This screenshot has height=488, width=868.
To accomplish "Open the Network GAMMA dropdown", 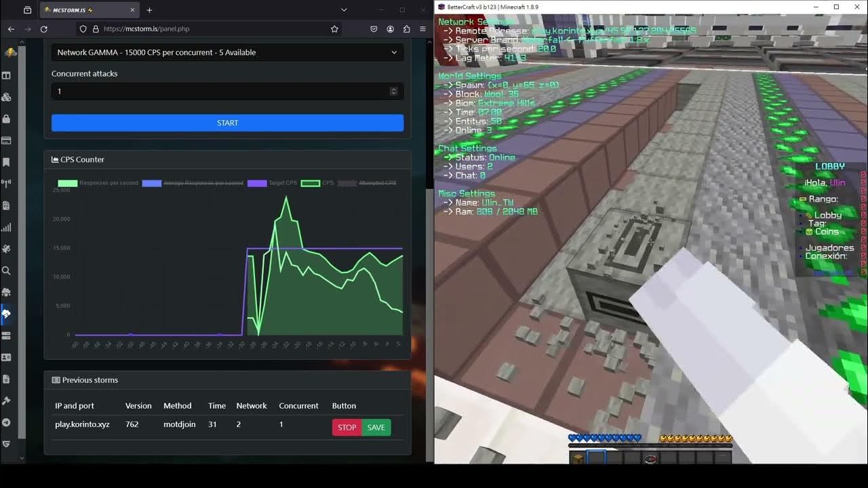I will click(x=227, y=52).
